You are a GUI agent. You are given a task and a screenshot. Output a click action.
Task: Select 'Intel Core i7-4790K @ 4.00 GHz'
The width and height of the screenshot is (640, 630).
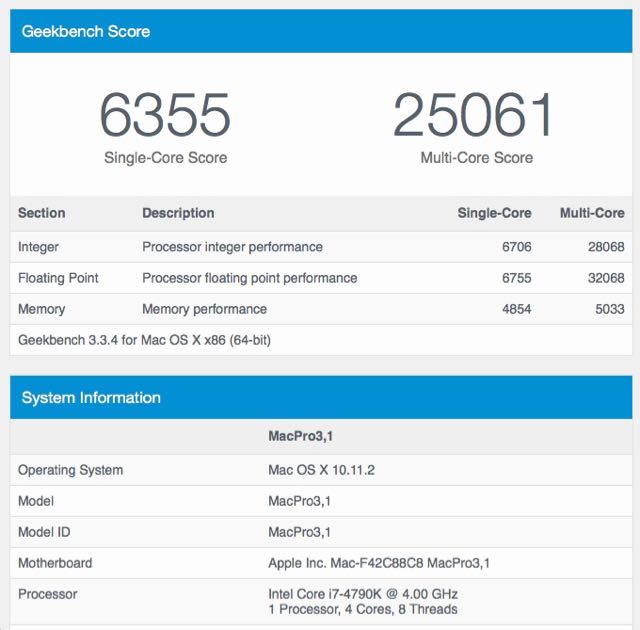click(x=363, y=594)
